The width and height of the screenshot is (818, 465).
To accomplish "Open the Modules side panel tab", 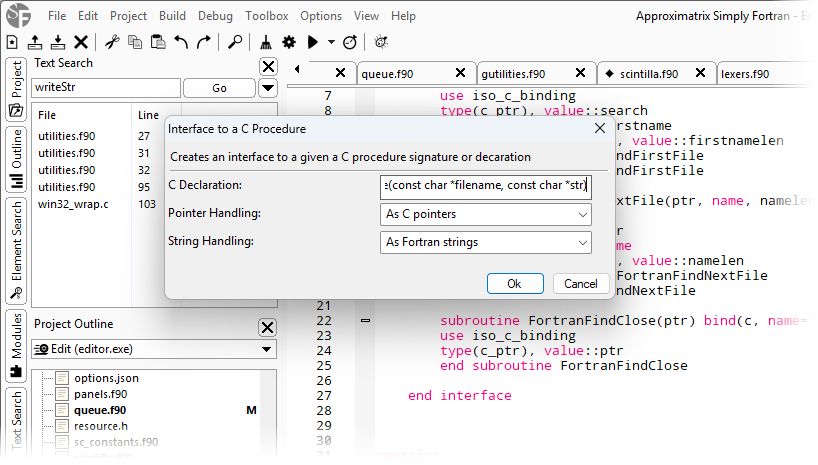I will tap(16, 345).
